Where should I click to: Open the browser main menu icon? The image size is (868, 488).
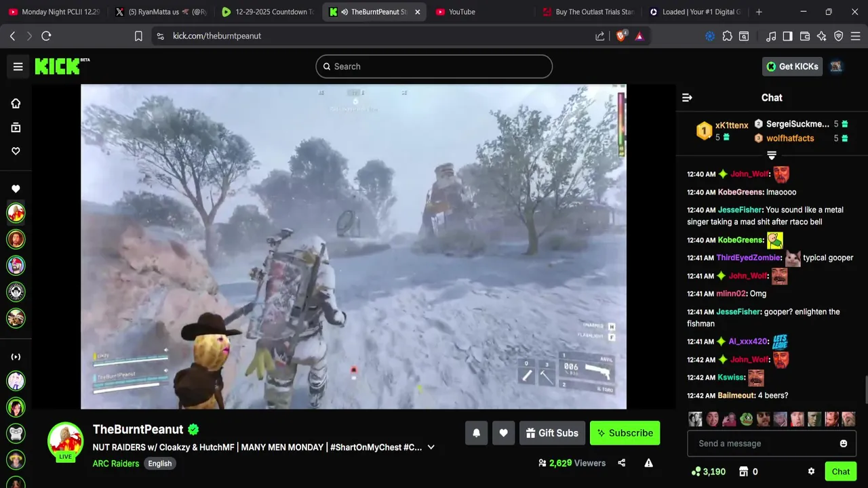click(856, 36)
